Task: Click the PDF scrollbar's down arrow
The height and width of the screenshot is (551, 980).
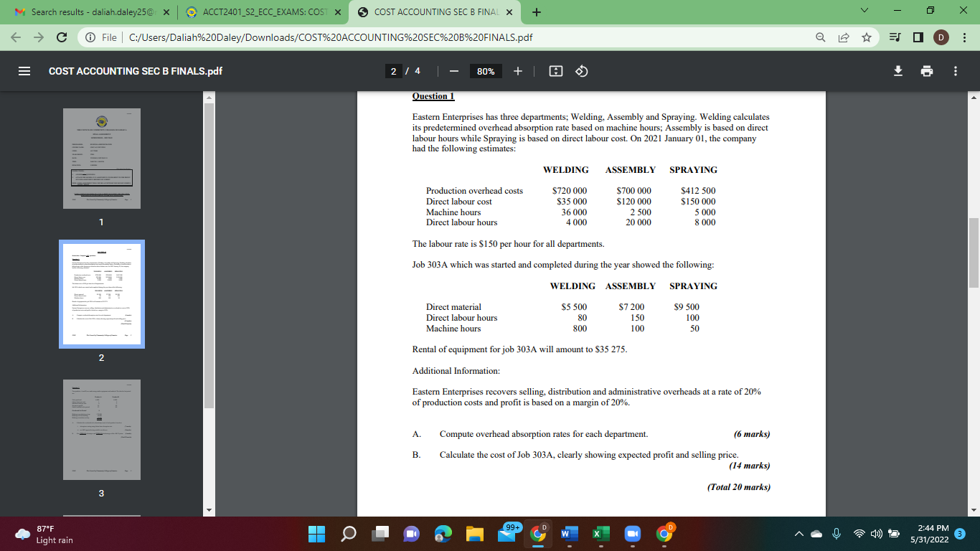Action: [974, 511]
